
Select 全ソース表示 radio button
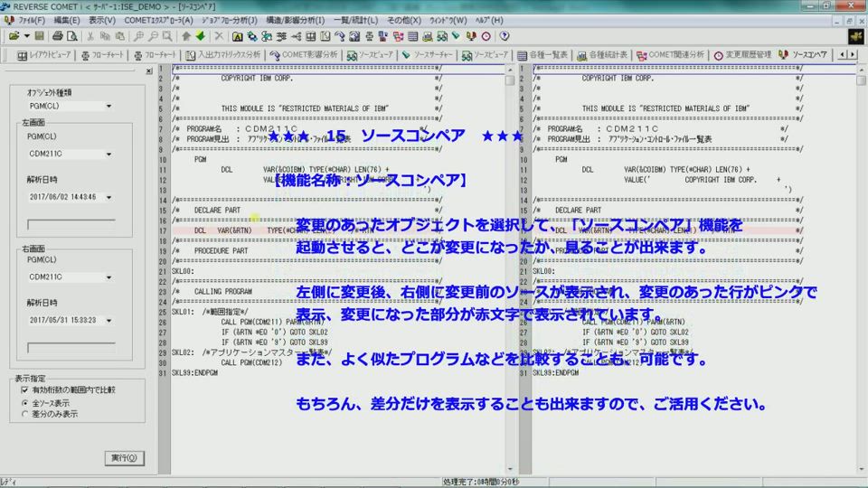point(25,402)
